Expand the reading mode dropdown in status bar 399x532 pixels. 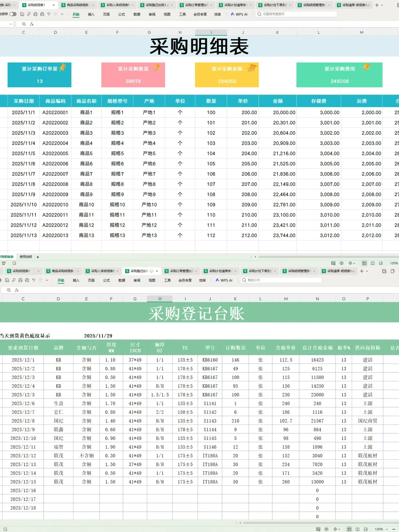coord(354,263)
